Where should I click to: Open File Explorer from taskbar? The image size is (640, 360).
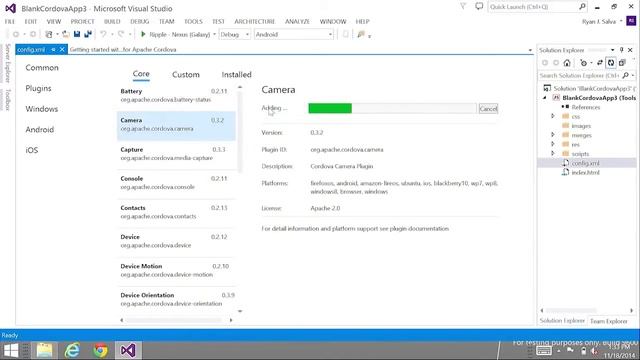44,350
